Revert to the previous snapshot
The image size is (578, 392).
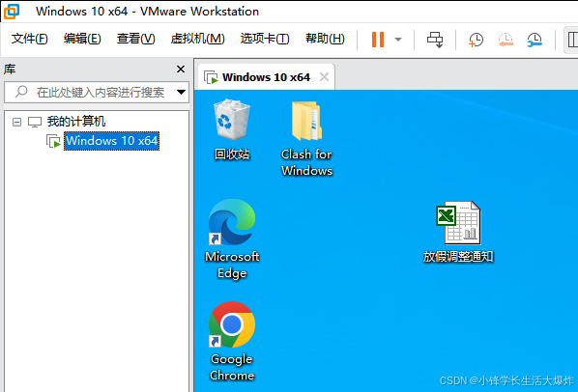506,40
